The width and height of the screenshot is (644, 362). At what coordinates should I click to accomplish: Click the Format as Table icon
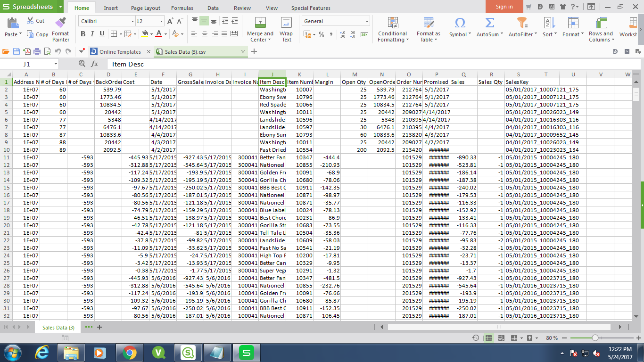(429, 23)
